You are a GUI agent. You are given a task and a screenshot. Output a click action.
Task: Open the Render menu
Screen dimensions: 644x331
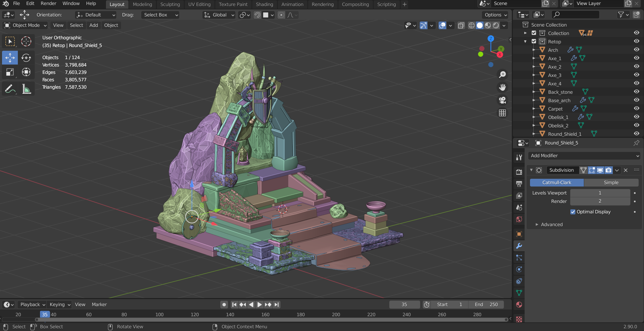48,3
